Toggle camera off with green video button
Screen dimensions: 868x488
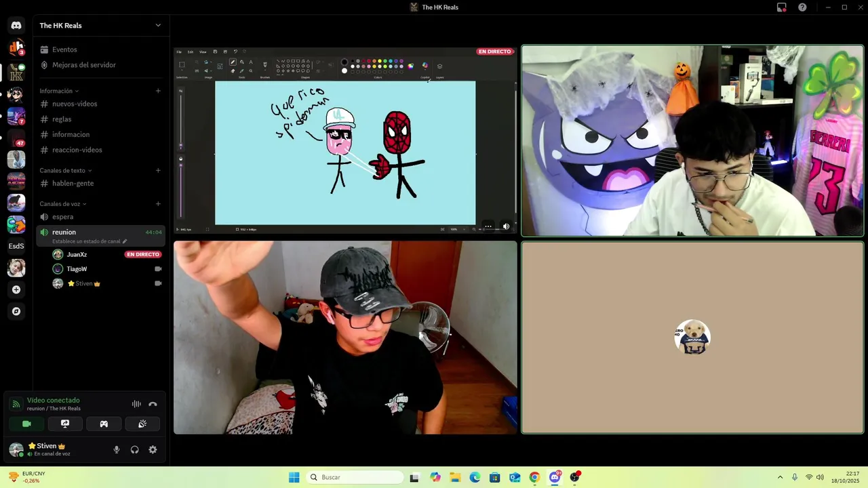click(x=26, y=424)
